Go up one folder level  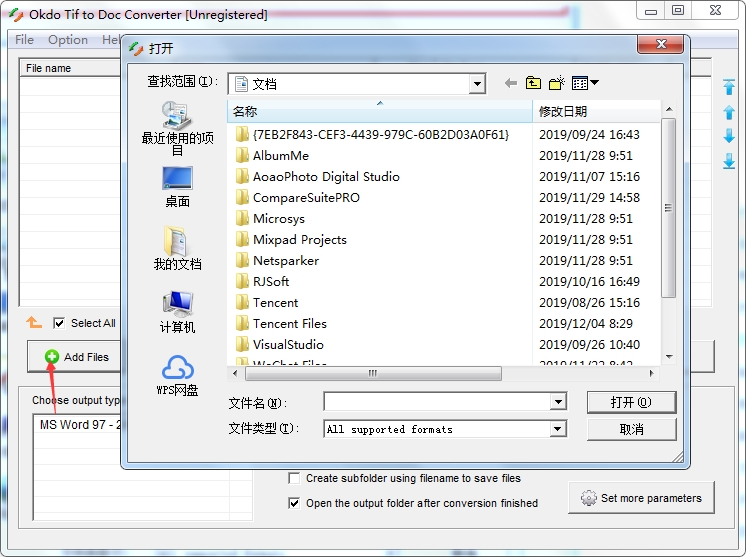(x=533, y=83)
